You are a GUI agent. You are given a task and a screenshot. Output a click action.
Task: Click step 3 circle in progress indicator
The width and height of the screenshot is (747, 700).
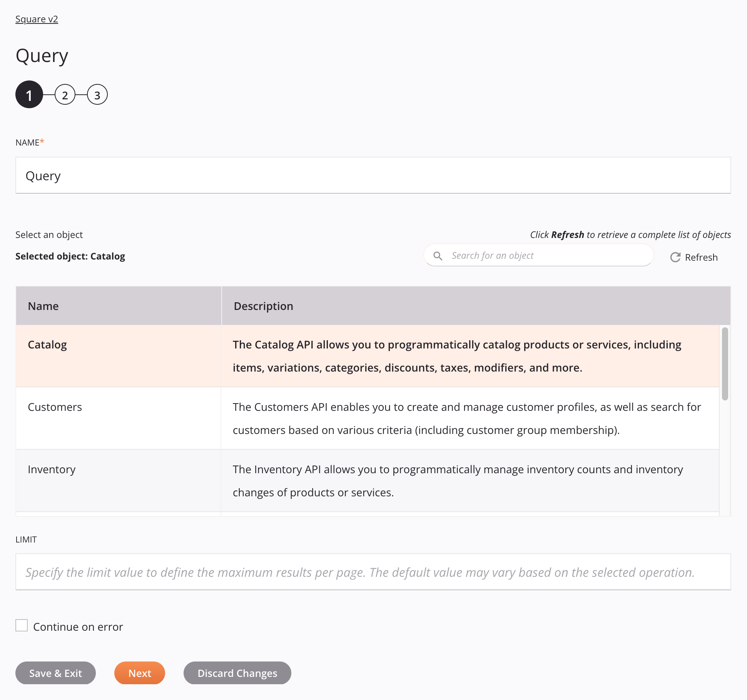tap(97, 95)
